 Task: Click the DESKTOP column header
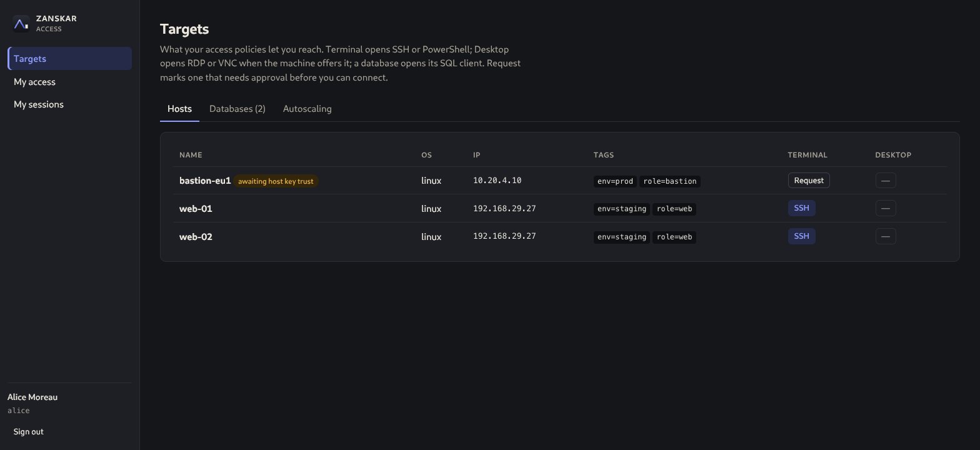893,155
